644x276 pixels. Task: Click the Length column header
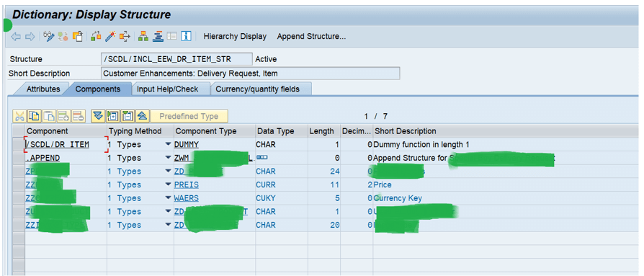point(324,131)
